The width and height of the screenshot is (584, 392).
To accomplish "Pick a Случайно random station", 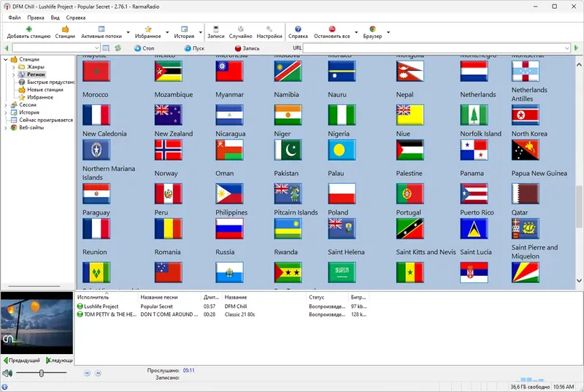I will [x=241, y=32].
